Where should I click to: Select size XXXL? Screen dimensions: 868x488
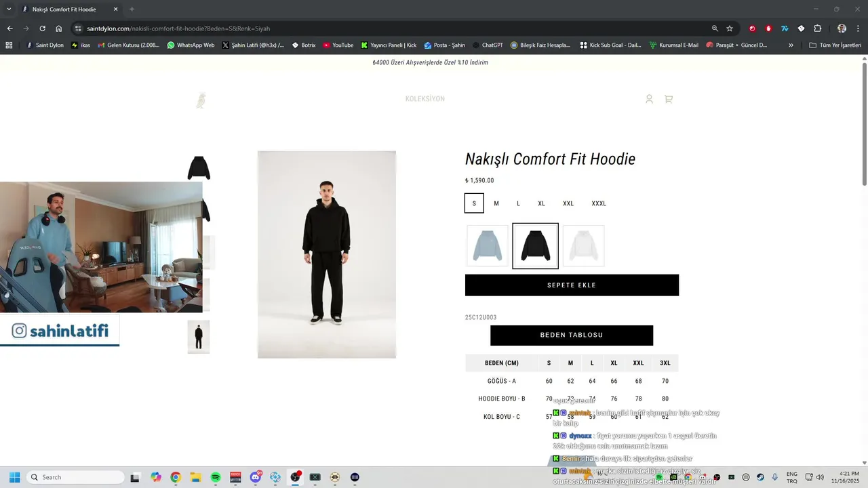coord(599,203)
